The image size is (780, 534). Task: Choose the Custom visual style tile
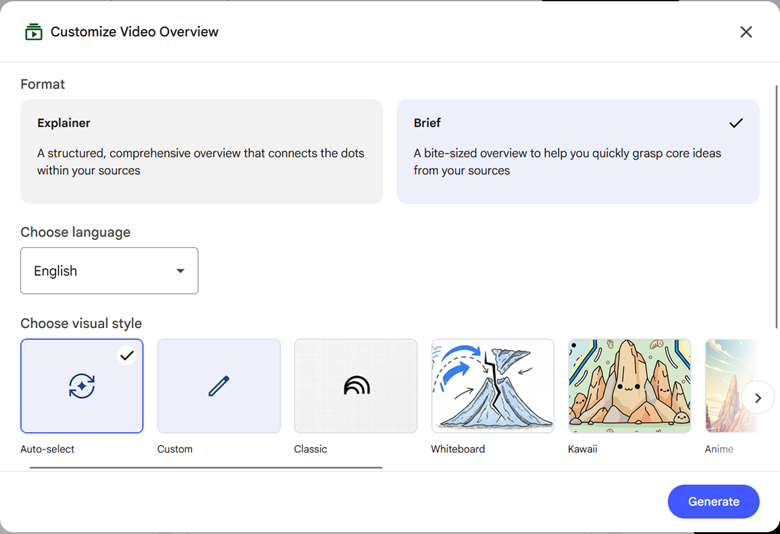coord(219,386)
